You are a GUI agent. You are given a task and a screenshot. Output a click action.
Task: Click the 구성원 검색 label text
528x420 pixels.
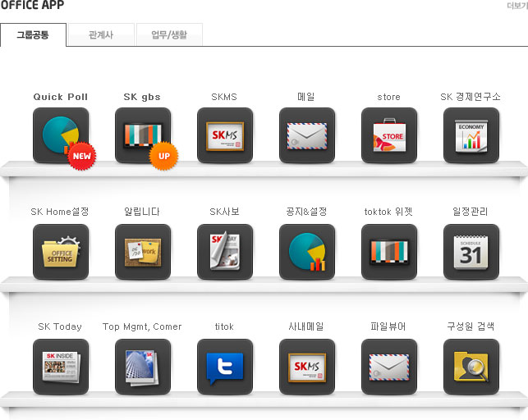(x=471, y=326)
